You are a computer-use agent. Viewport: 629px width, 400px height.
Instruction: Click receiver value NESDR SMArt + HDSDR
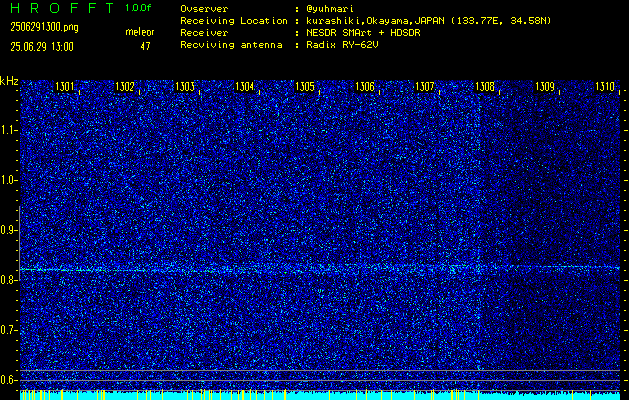pyautogui.click(x=363, y=33)
